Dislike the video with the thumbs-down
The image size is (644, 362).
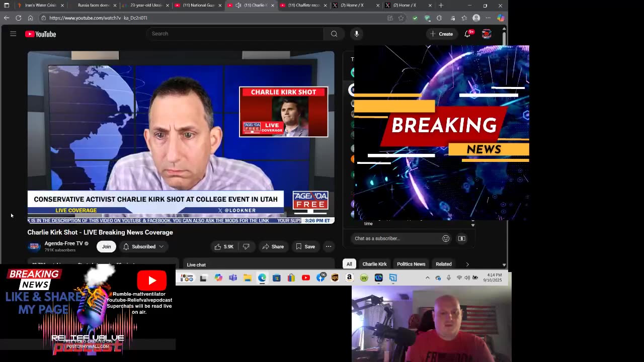click(x=246, y=246)
